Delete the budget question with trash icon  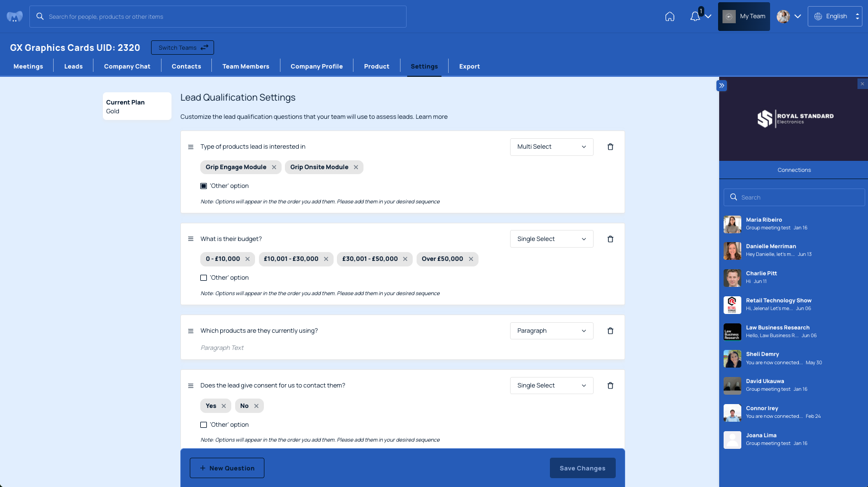[610, 239]
